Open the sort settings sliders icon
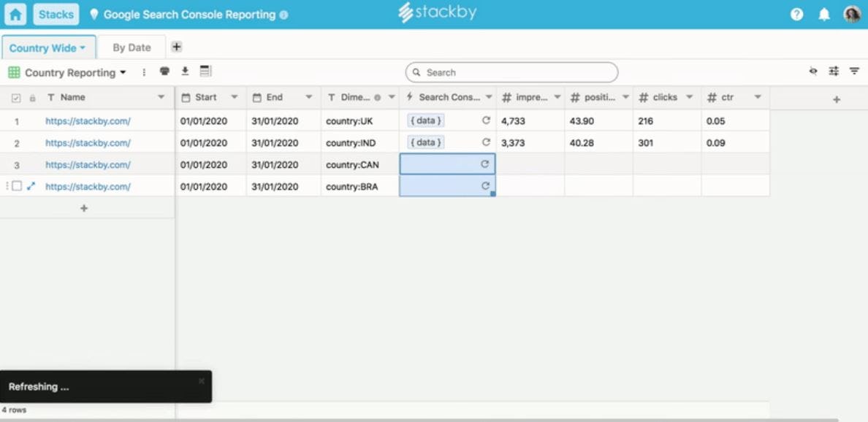This screenshot has width=868, height=422. coord(832,72)
